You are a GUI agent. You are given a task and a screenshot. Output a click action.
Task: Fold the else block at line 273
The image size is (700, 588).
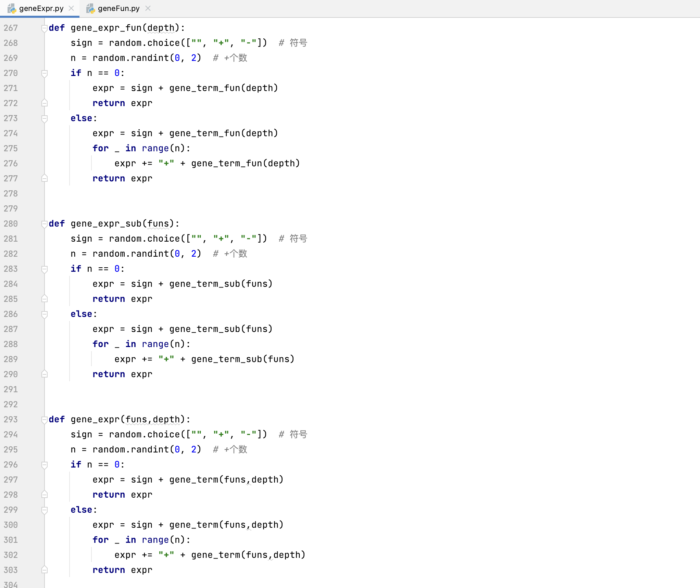(x=44, y=118)
